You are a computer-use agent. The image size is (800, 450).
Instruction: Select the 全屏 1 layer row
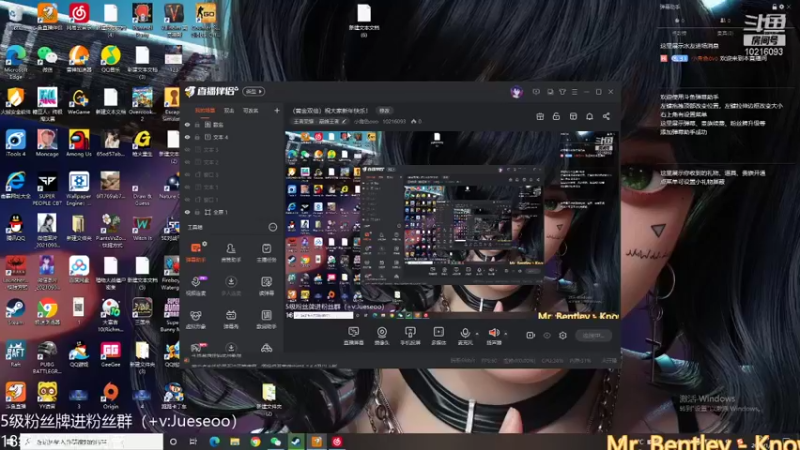(x=232, y=212)
